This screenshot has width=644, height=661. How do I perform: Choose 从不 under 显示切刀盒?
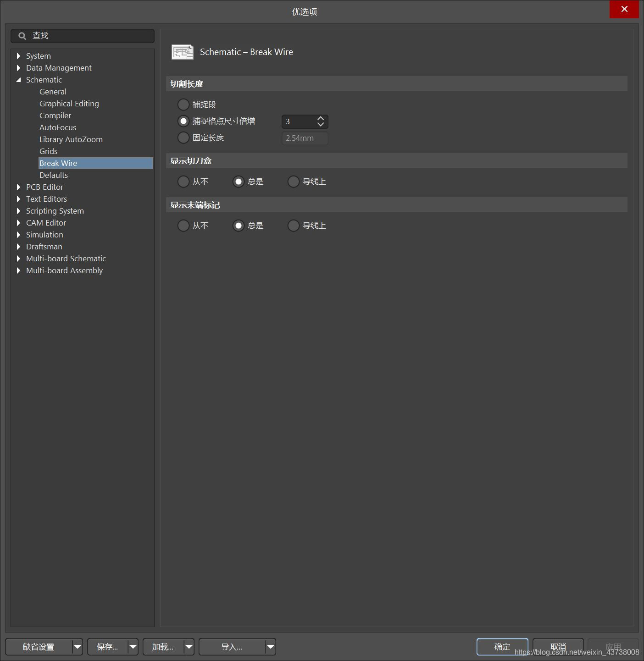[183, 182]
